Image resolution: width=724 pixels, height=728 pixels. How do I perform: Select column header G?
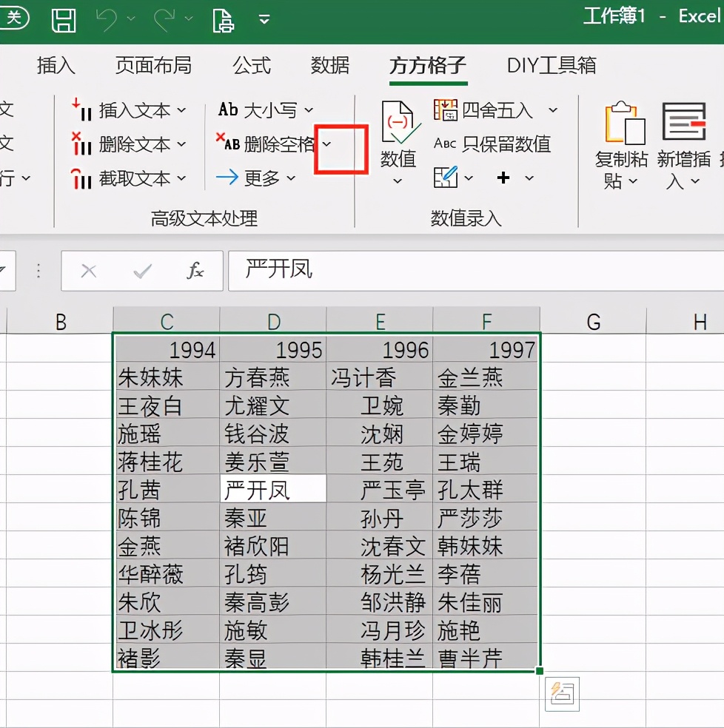(x=592, y=321)
